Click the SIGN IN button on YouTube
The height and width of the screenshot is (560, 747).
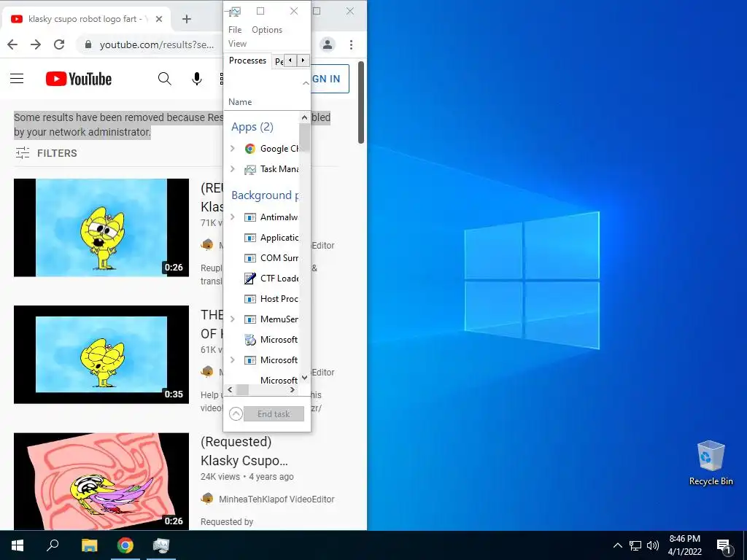(x=330, y=79)
